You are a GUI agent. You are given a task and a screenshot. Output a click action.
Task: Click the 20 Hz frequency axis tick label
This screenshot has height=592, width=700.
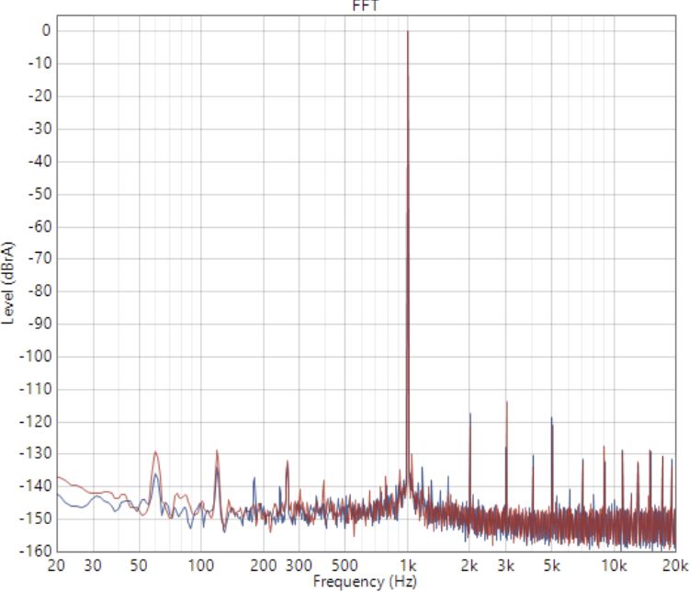(56, 565)
